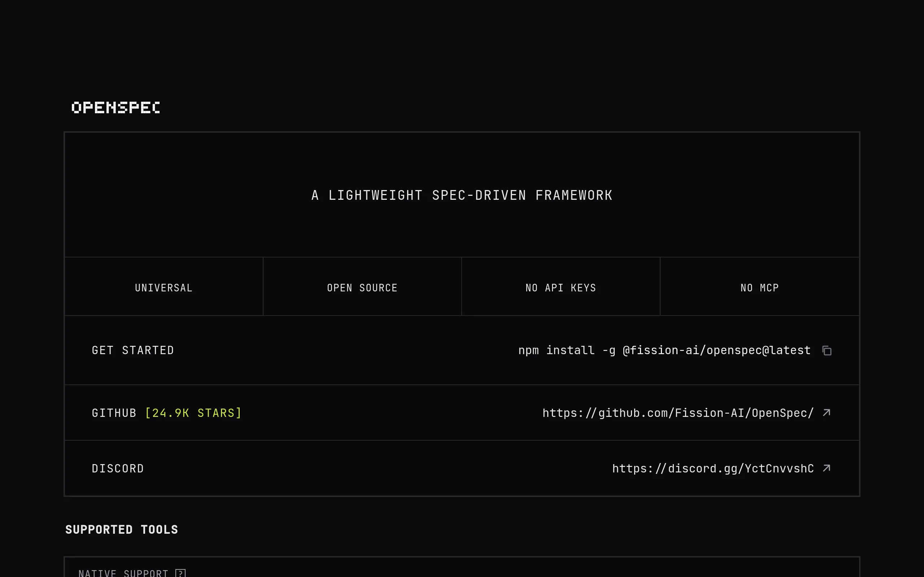924x577 pixels.
Task: Click the GET STARTED label
Action: point(133,350)
